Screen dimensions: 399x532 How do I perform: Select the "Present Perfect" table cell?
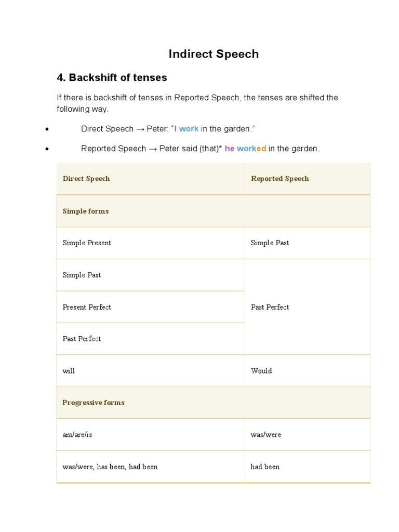click(87, 307)
